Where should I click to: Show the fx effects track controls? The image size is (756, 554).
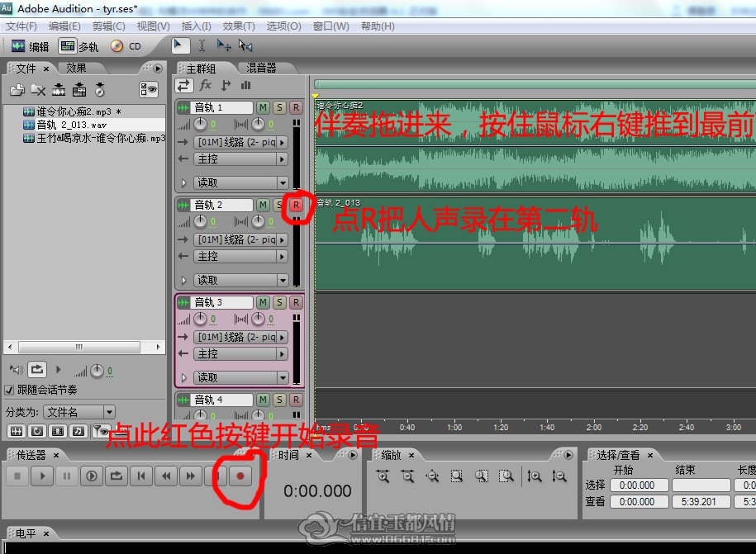206,85
